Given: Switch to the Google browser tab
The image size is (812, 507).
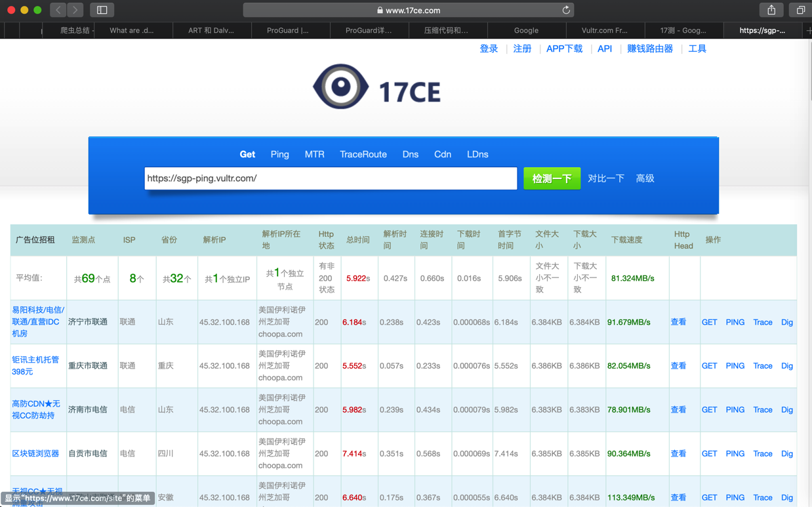Looking at the screenshot, I should (x=526, y=30).
